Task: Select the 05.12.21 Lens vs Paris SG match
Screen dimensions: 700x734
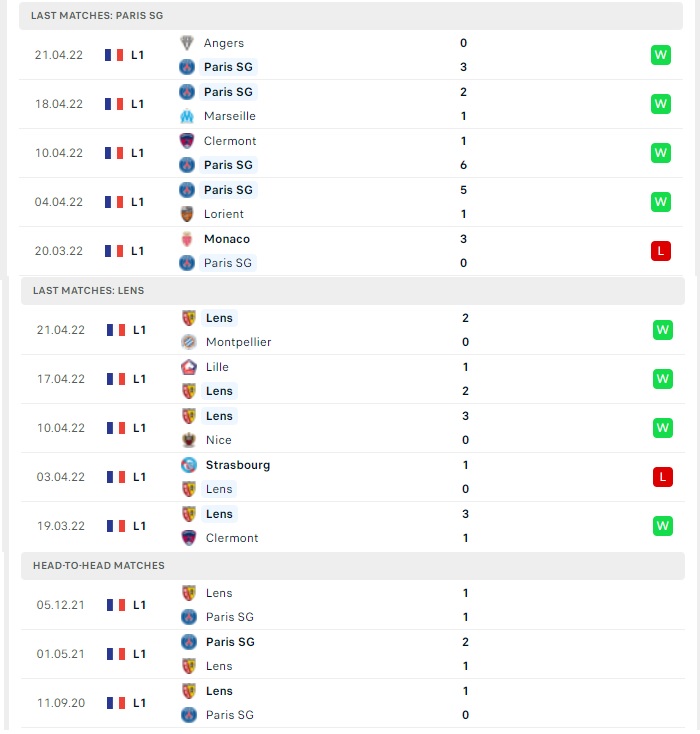Action: tap(353, 605)
